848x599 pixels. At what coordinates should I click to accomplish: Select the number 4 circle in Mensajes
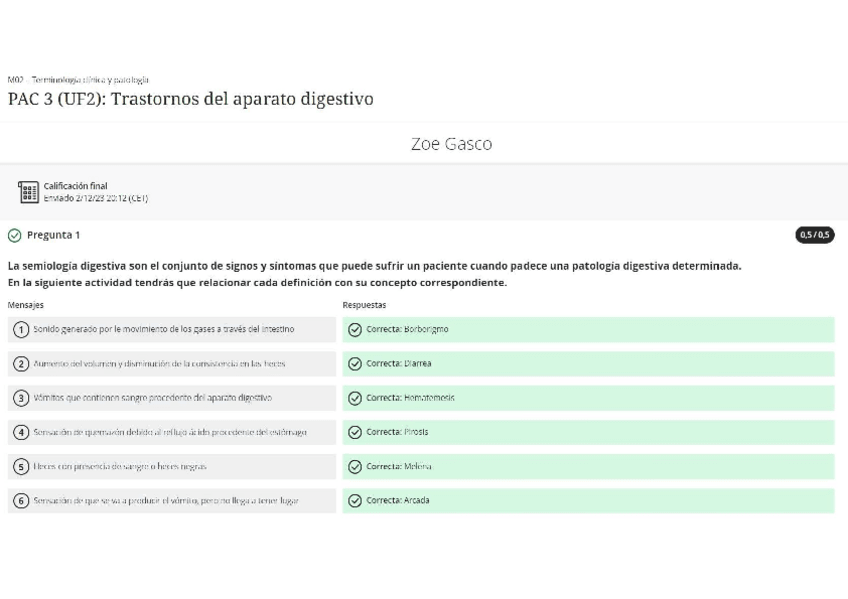click(21, 432)
